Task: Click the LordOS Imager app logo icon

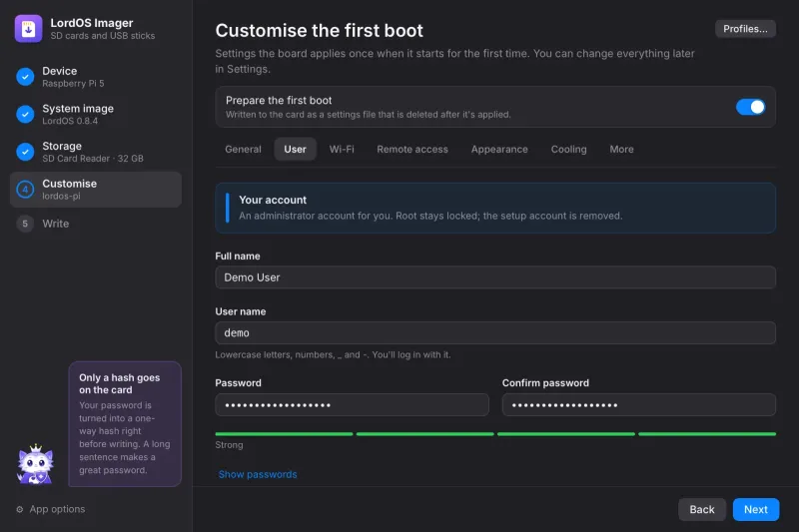Action: click(29, 29)
